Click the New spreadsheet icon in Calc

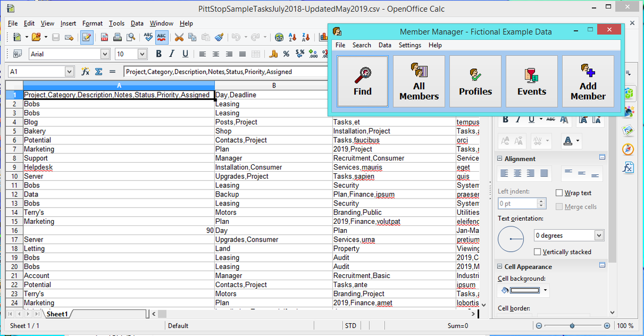(x=17, y=37)
